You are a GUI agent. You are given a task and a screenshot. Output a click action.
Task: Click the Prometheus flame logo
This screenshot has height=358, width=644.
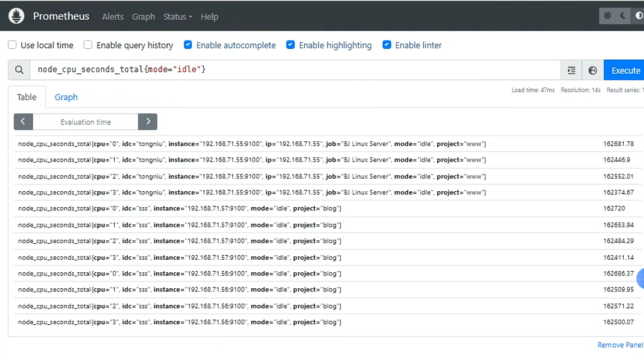point(17,16)
